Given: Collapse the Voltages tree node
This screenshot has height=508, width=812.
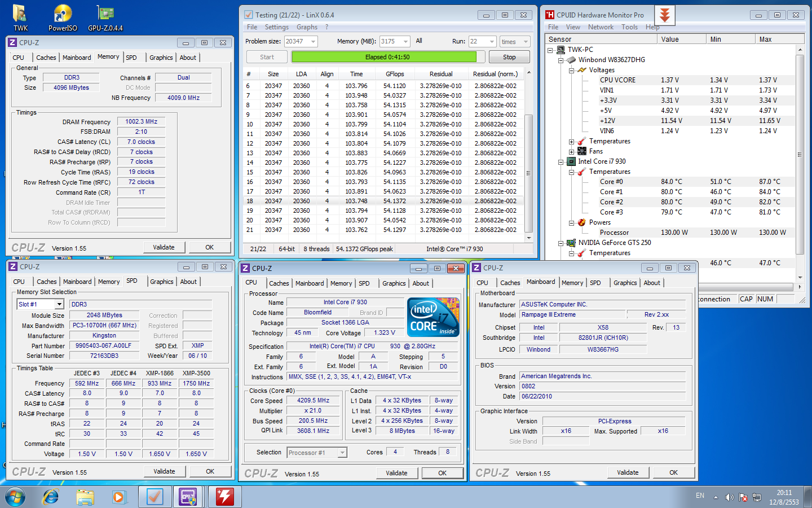Looking at the screenshot, I should click(571, 71).
